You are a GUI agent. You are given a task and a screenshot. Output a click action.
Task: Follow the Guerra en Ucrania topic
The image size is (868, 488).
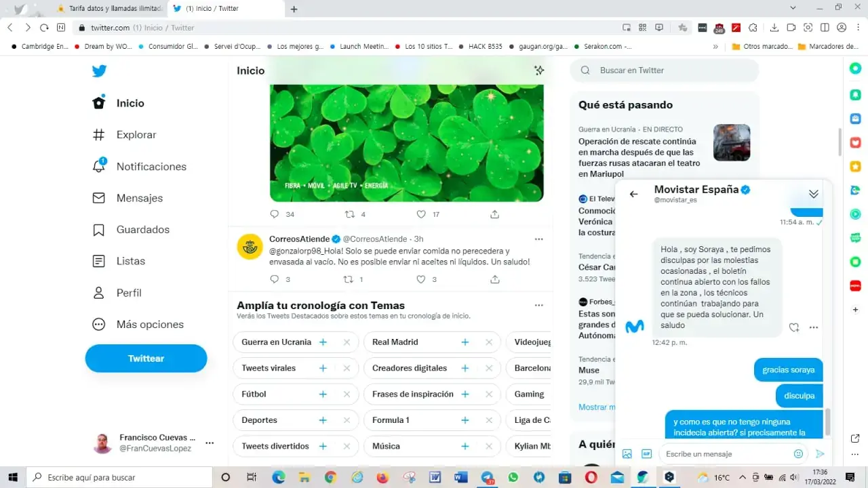pos(323,342)
